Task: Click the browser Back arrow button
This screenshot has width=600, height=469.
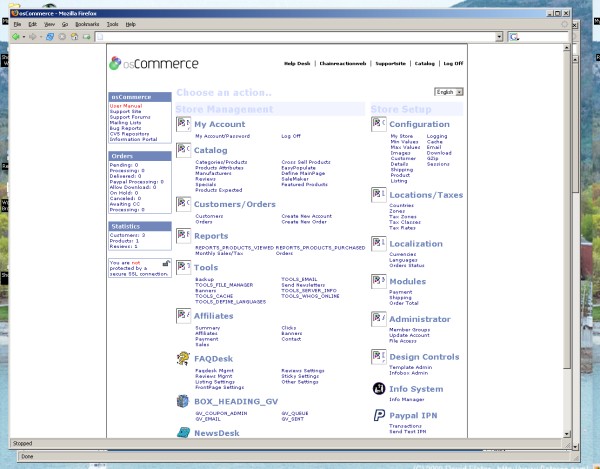Action: tap(16, 37)
